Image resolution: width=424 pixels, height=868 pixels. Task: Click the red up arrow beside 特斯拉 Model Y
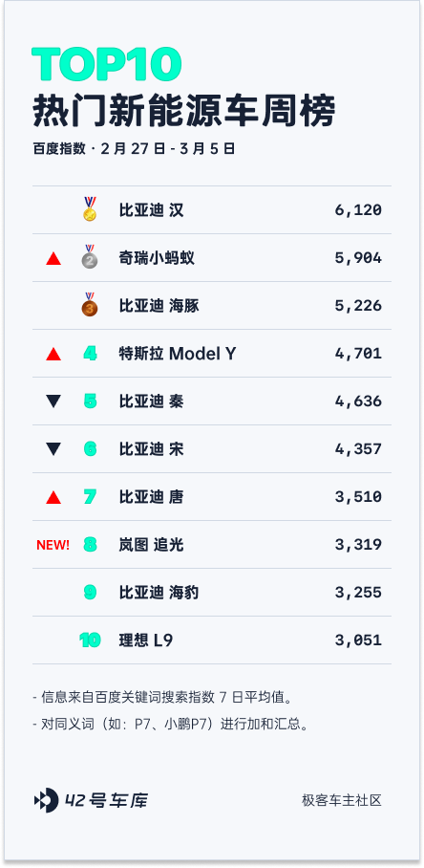point(53,353)
